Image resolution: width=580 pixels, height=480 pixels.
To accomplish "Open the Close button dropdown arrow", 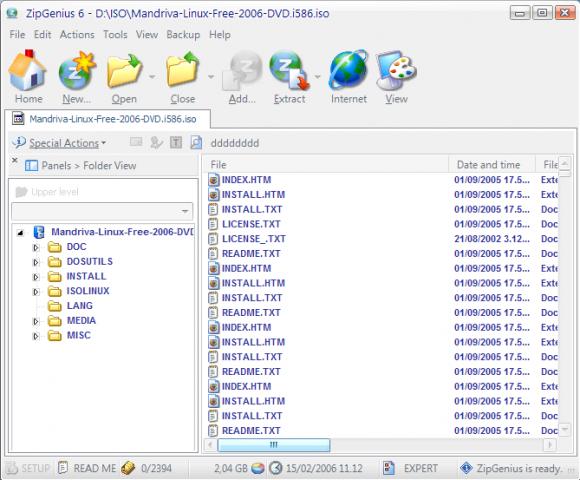I will (211, 77).
